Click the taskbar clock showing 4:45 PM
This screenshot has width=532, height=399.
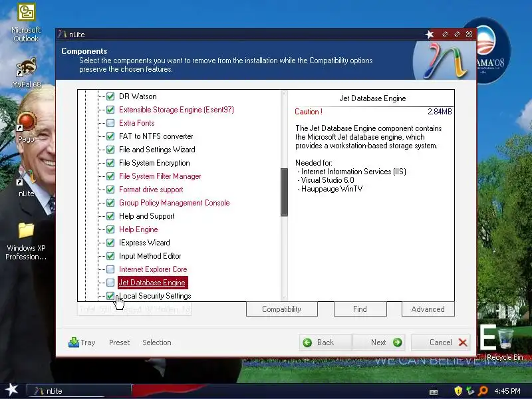point(507,391)
